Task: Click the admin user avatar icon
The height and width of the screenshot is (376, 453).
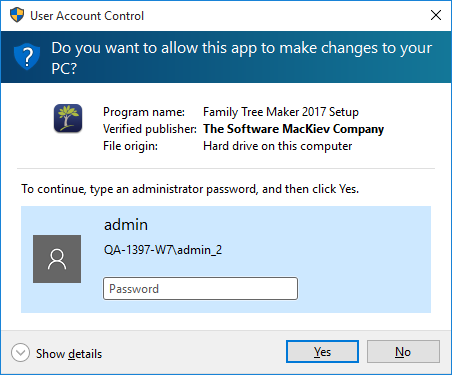Action: (57, 259)
